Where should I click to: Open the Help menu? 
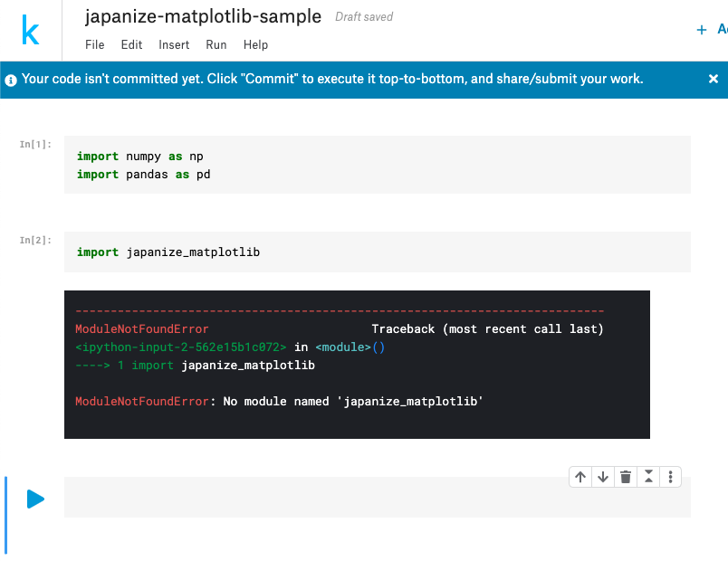click(x=256, y=44)
